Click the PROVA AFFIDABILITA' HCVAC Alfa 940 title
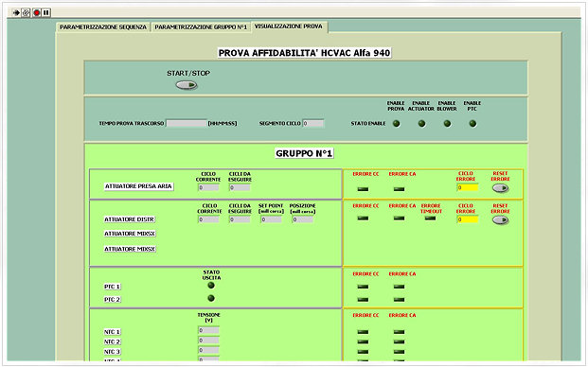 [305, 53]
